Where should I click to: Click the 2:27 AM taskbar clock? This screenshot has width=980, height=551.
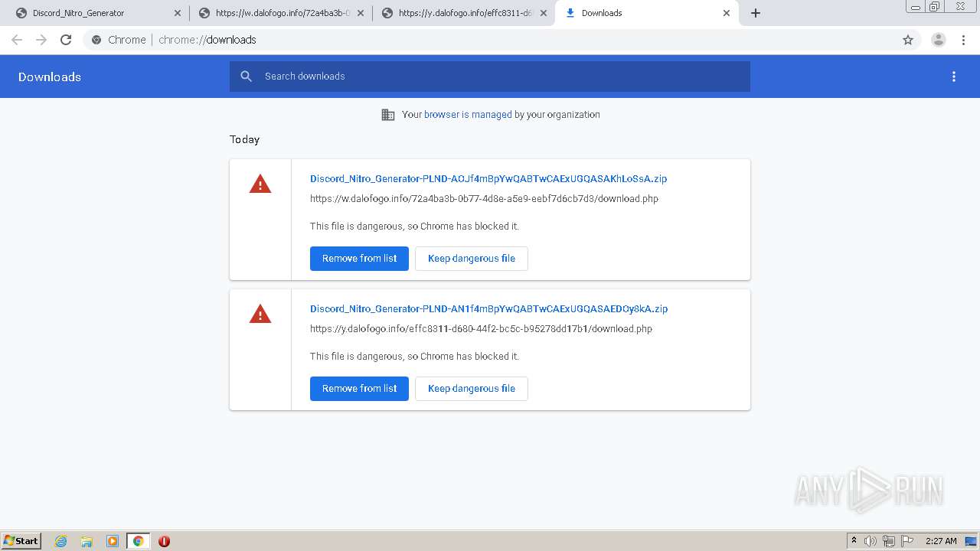pyautogui.click(x=941, y=541)
